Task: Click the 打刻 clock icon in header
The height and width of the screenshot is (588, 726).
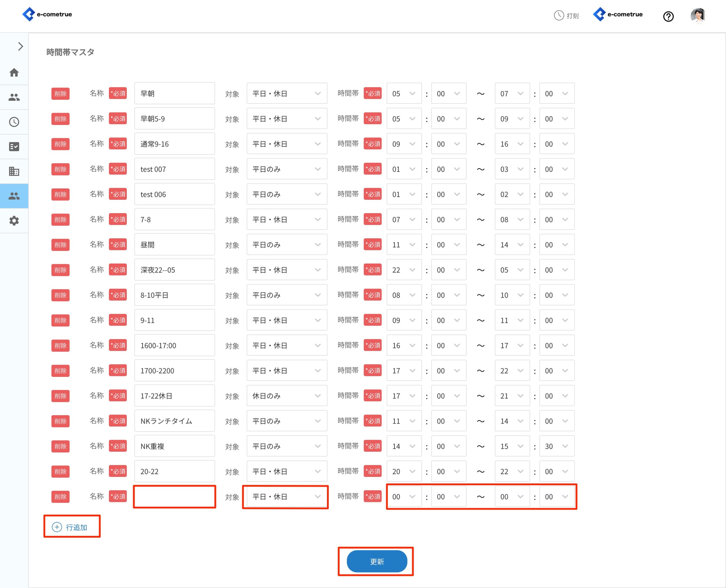Action: click(559, 16)
